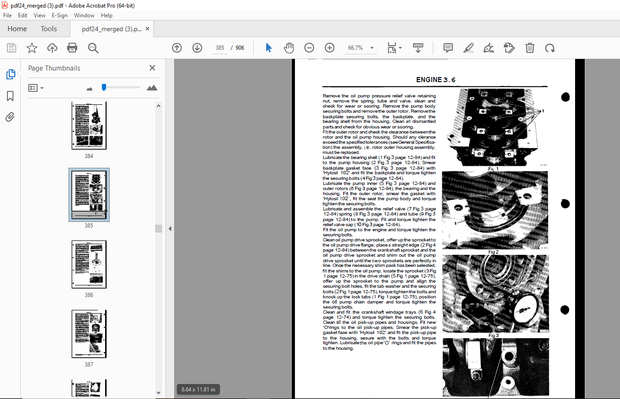Select the page 384 thumbnail

click(x=89, y=125)
